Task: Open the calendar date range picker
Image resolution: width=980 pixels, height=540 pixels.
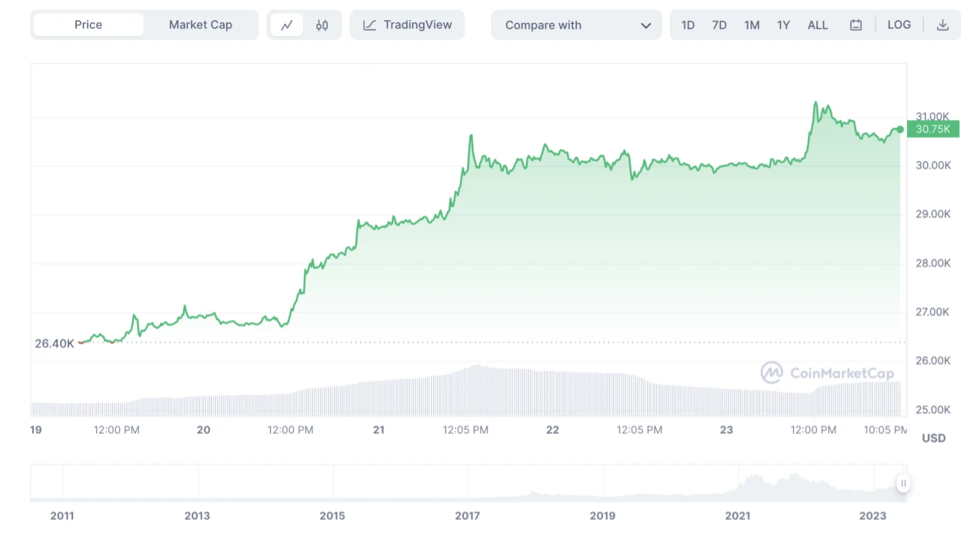Action: coord(855,25)
